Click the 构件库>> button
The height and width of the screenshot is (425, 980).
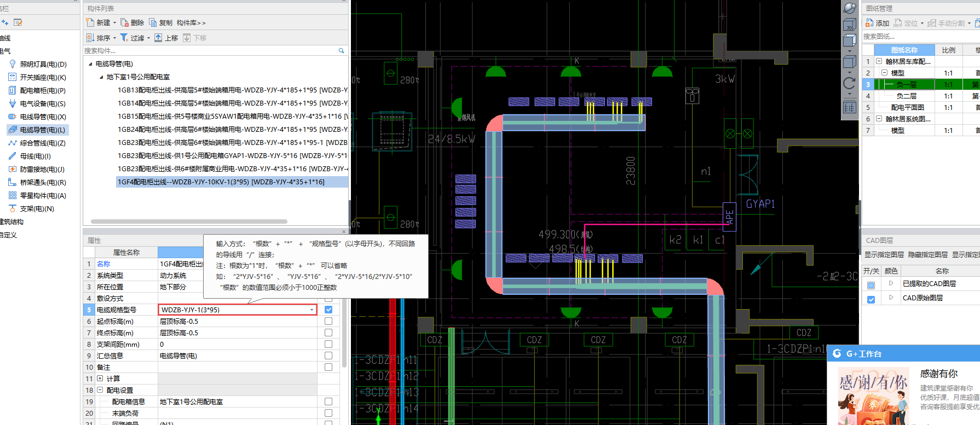tap(191, 23)
